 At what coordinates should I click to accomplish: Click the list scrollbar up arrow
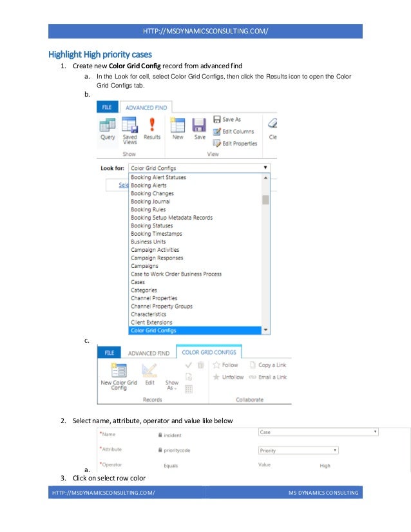pos(265,178)
